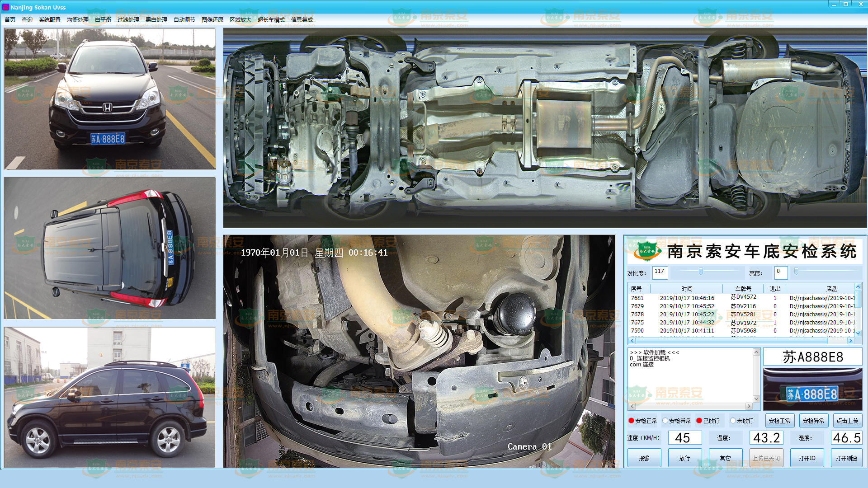Image resolution: width=868 pixels, height=488 pixels.
Task: Click the right arrow of the records table horizontal scrollbar
Action: [850, 341]
